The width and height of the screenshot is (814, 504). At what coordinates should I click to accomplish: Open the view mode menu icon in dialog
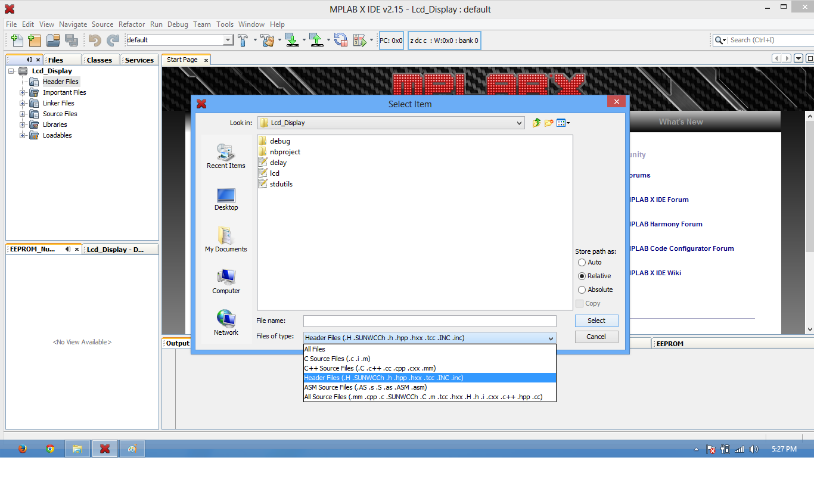coord(563,123)
